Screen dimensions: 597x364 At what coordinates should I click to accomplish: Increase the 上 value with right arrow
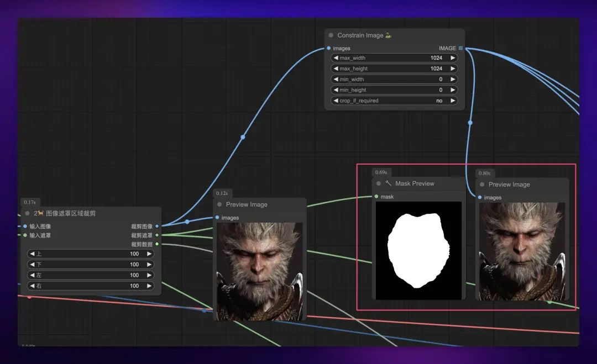coord(149,254)
